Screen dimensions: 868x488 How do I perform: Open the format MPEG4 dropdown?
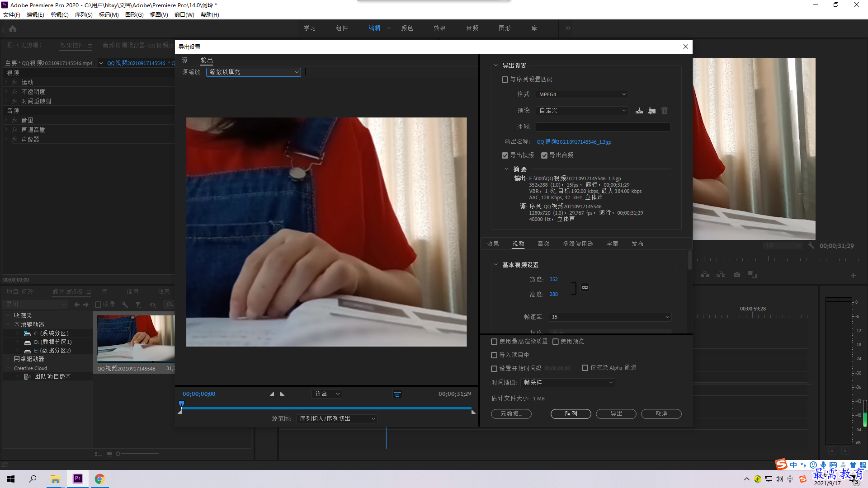(582, 94)
